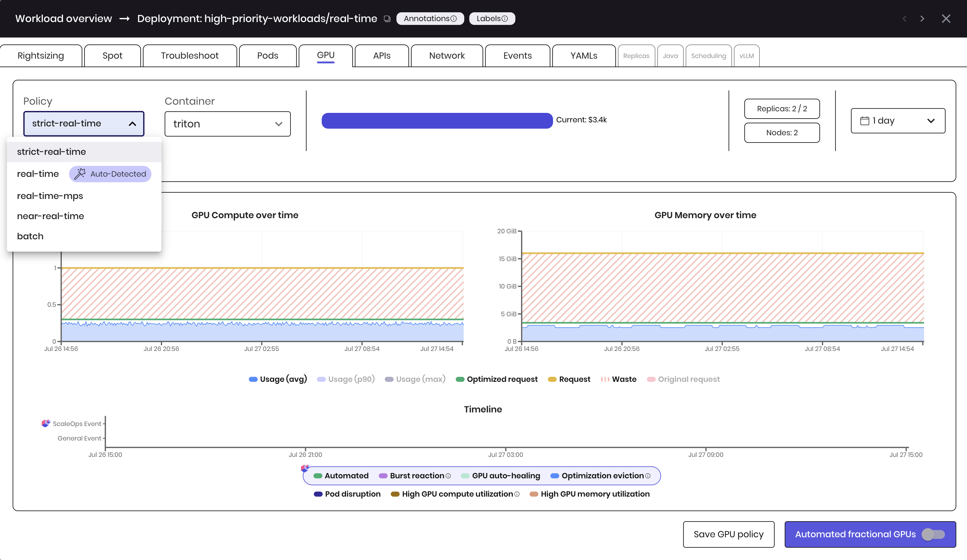Toggle Usage (max) legend series
The width and height of the screenshot is (967, 560).
point(415,379)
